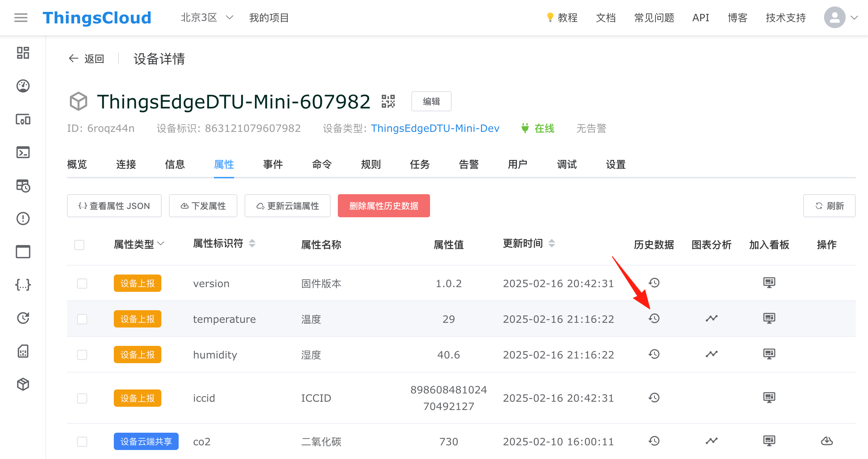868x459 pixels.
Task: Check the co2 row checkbox
Action: [x=82, y=442]
